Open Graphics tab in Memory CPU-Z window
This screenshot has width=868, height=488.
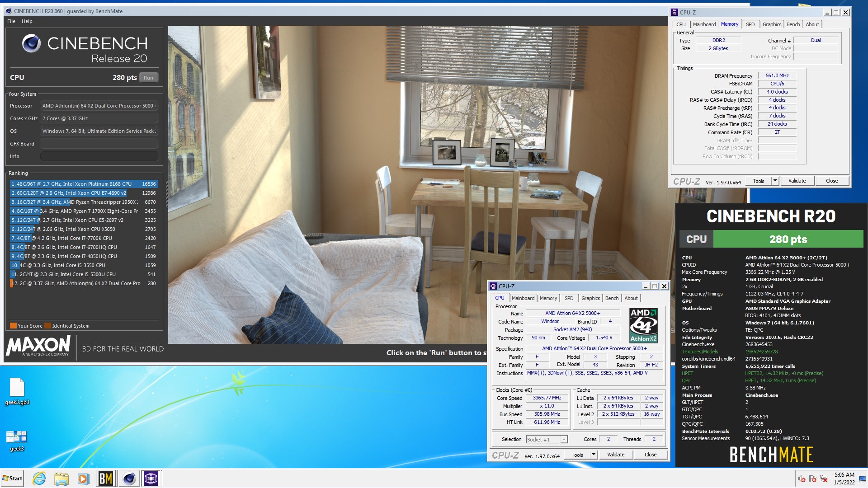pyautogui.click(x=772, y=24)
